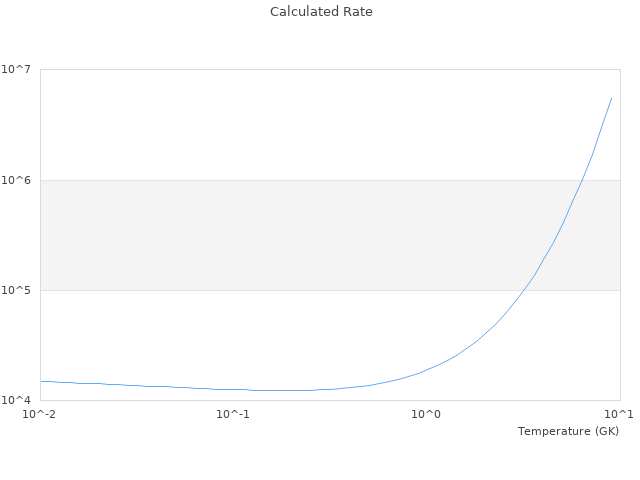Select the 10^-2 x-axis tick label
This screenshot has width=640, height=480.
click(x=41, y=414)
